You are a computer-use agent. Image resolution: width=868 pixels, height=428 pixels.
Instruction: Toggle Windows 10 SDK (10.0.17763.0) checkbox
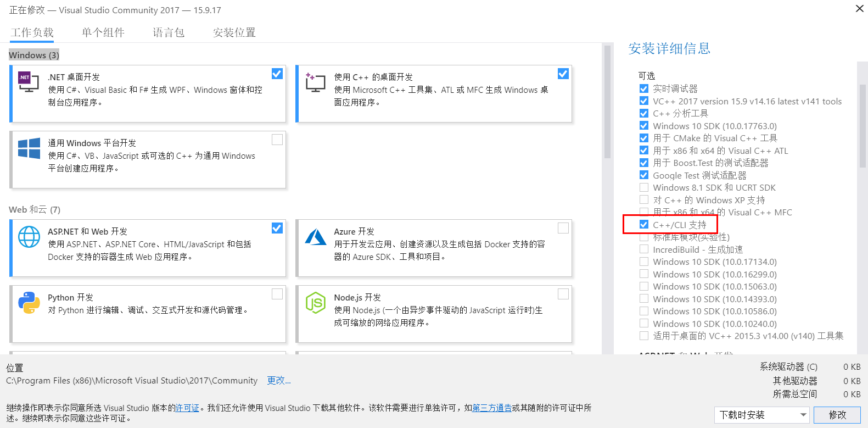coord(644,126)
